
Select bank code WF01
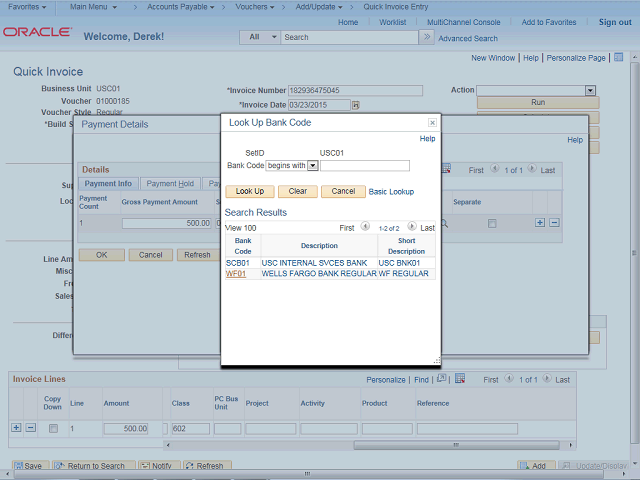point(236,274)
